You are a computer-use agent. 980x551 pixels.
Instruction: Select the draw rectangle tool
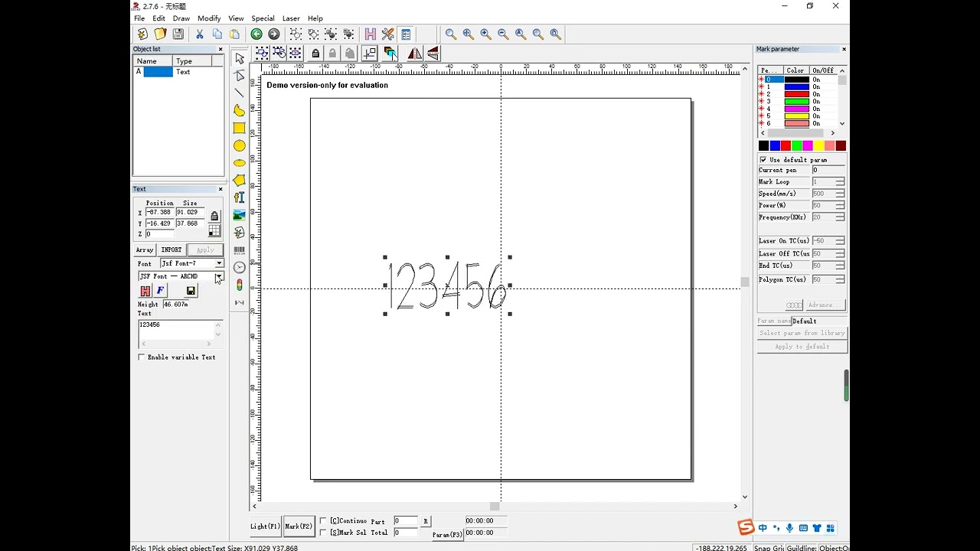(240, 128)
